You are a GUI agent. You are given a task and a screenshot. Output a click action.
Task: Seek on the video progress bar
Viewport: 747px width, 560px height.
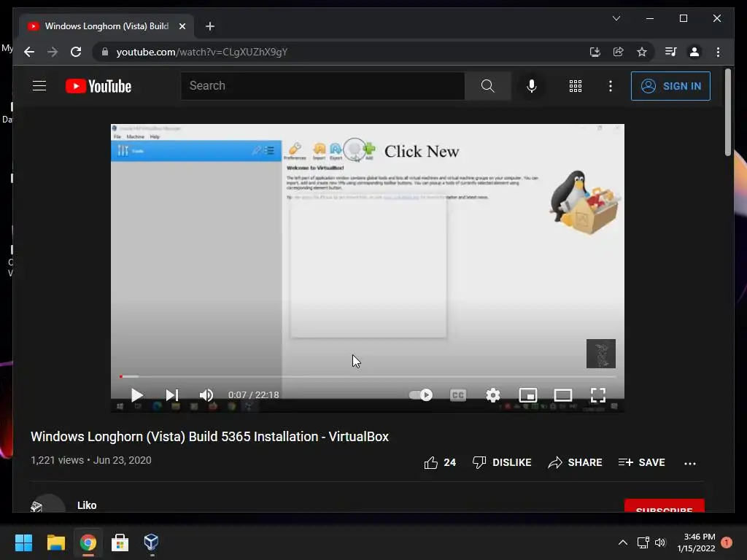368,377
